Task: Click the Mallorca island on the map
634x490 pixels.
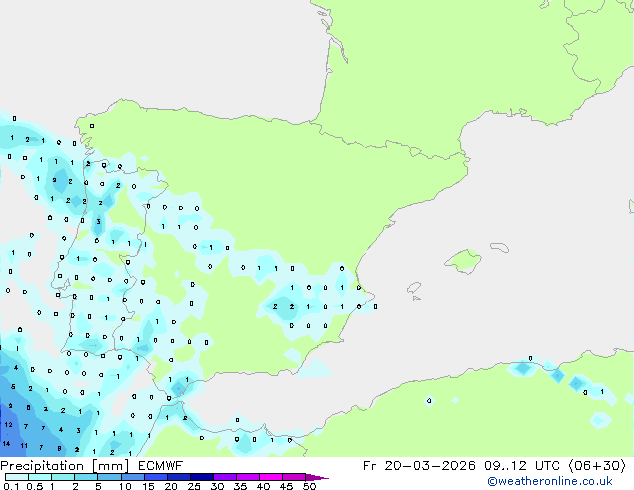Action: pos(463,261)
